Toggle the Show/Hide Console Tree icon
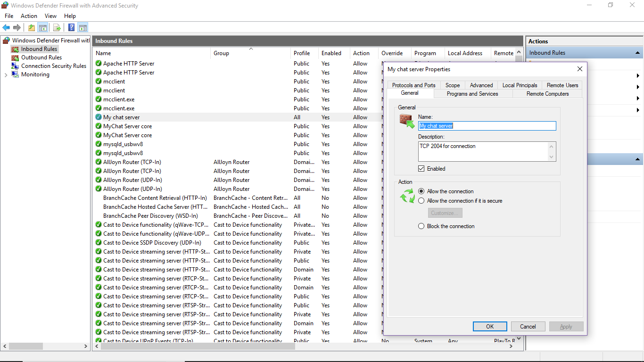The height and width of the screenshot is (362, 644). [43, 28]
